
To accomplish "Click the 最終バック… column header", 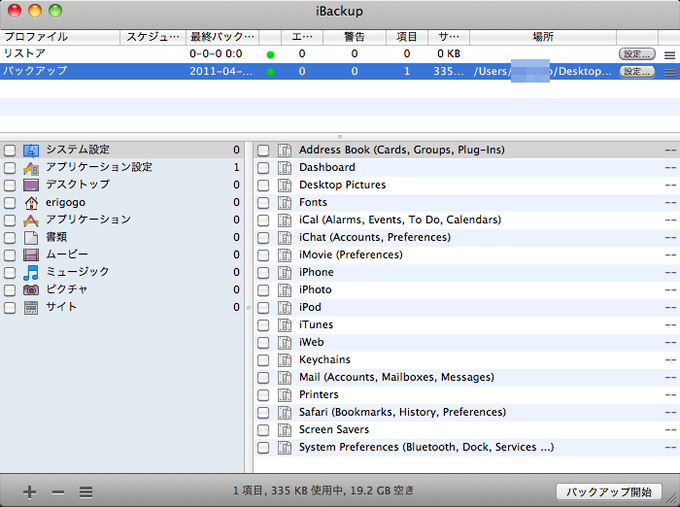I will (222, 37).
